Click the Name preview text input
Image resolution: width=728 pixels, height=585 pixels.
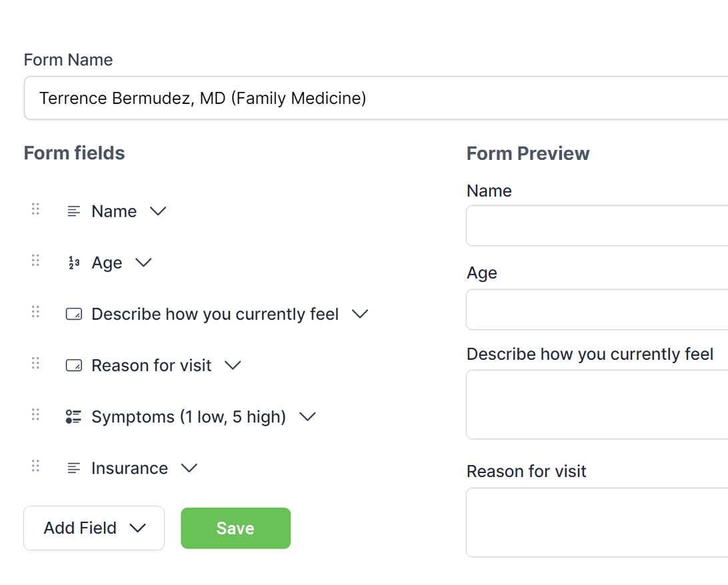point(597,226)
